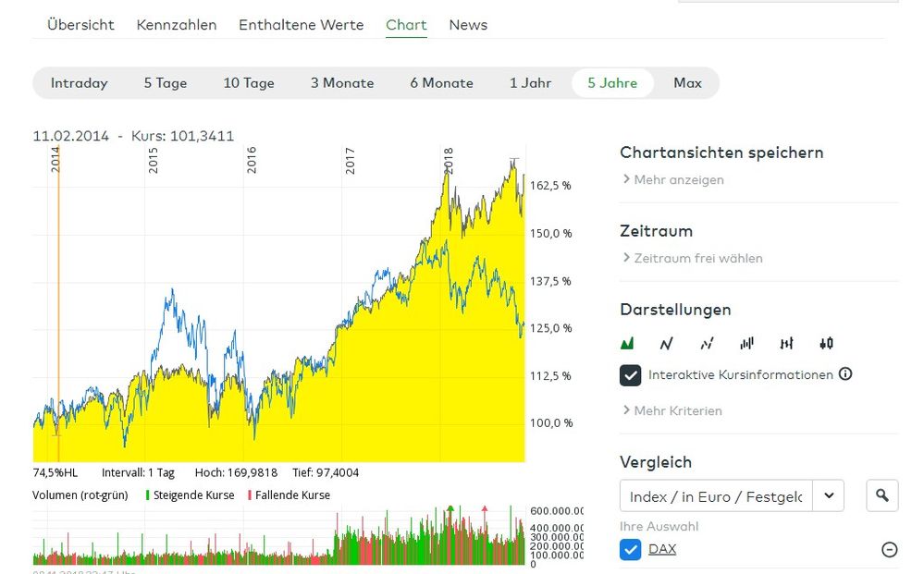
Task: Select the OHLC bar chart style
Action: [x=786, y=343]
